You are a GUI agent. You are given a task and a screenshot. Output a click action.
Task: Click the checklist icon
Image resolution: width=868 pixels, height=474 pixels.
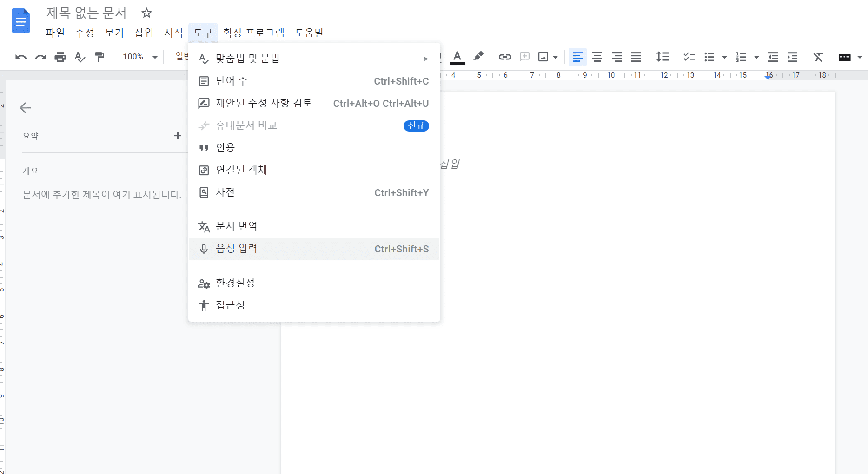(x=689, y=57)
